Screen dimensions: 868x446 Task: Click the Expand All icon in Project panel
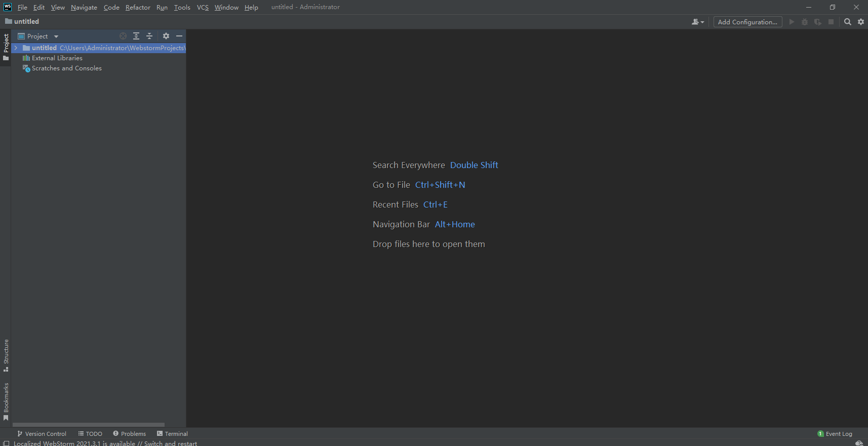(x=136, y=36)
